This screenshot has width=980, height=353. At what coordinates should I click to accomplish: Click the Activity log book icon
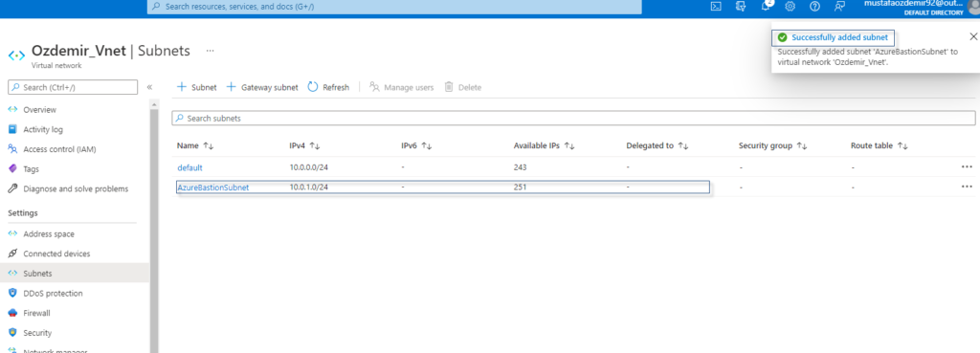point(11,129)
